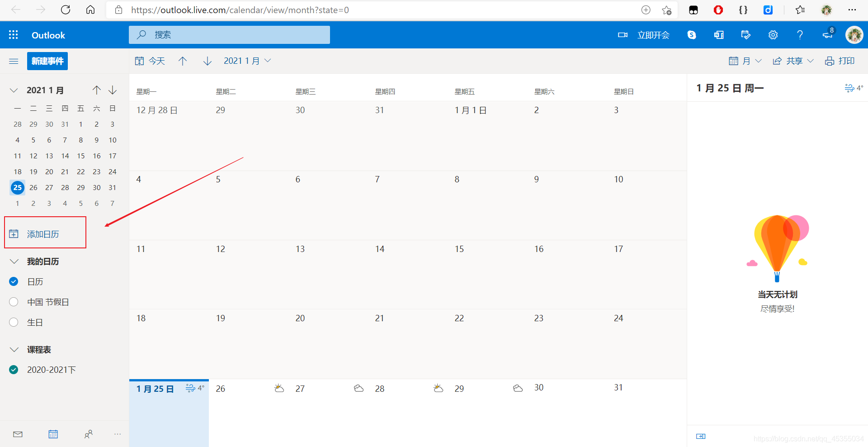Screen dimensions: 868x447
Task: Open the 2021 1 月 date picker dropdown
Action: (247, 61)
